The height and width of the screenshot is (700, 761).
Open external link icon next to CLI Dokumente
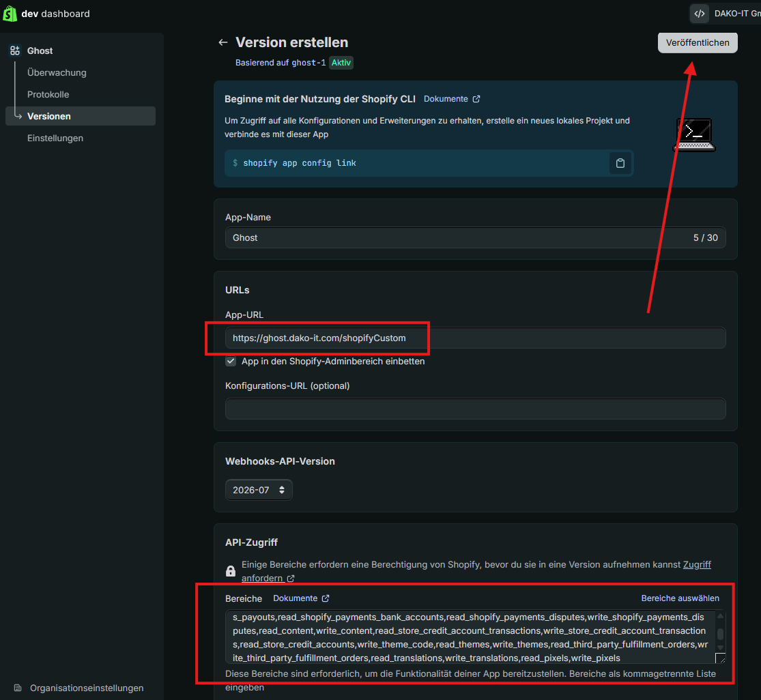pos(476,99)
